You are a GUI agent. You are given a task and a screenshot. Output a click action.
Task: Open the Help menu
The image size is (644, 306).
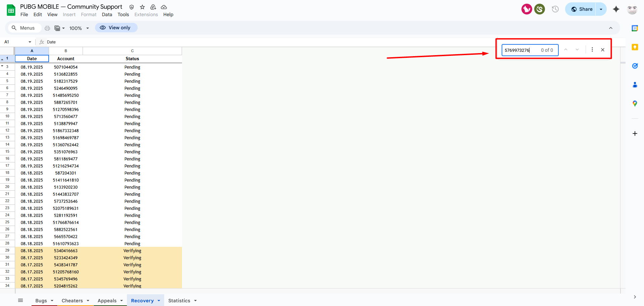pyautogui.click(x=168, y=14)
